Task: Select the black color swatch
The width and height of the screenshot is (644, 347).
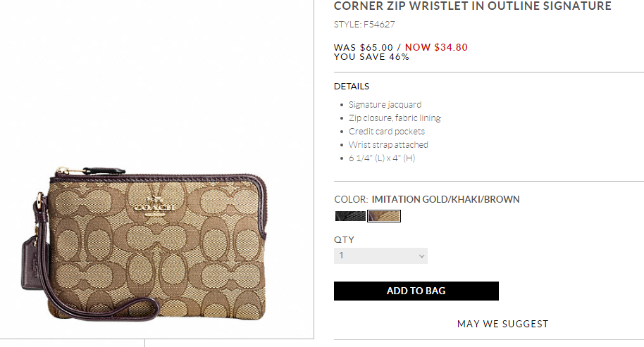Action: [349, 216]
